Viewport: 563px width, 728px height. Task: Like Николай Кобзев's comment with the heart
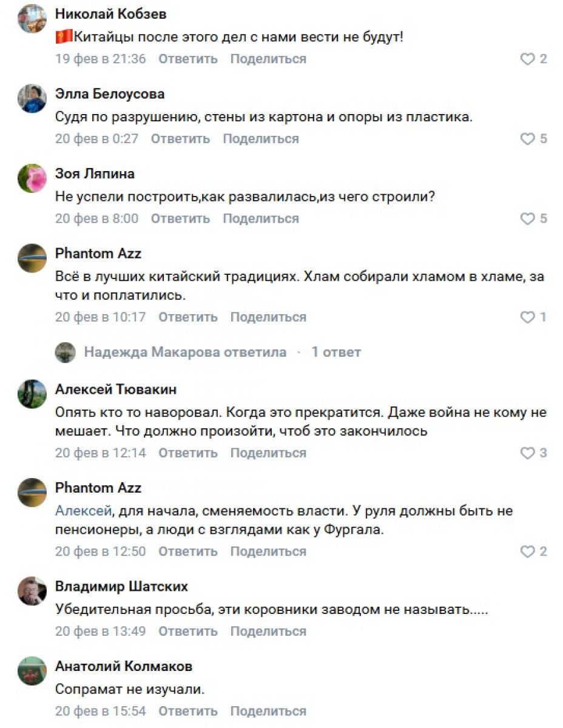[527, 59]
